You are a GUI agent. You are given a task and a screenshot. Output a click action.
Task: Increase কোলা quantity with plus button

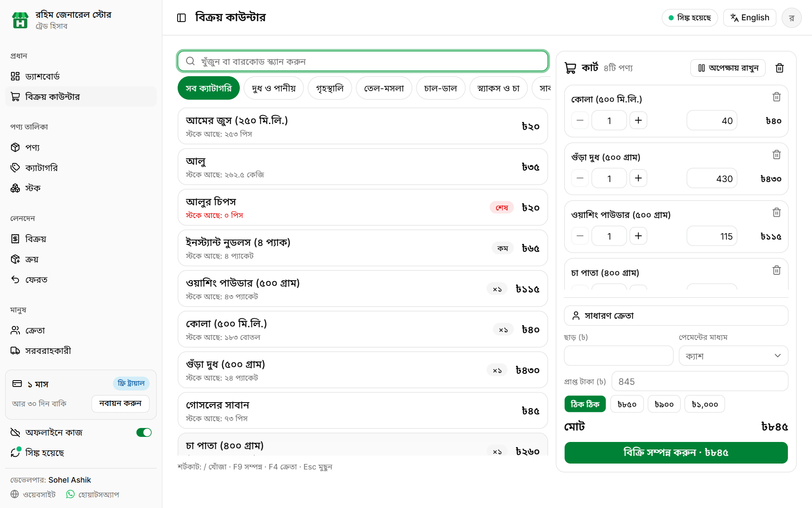tap(638, 121)
